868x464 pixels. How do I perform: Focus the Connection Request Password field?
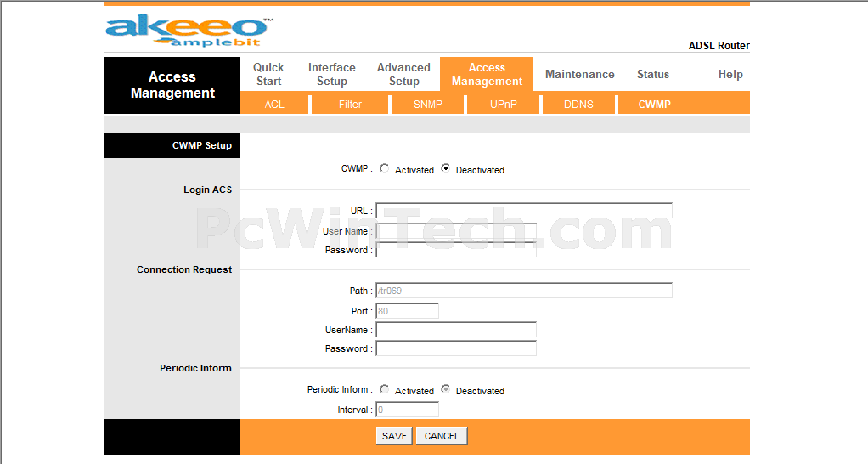click(456, 348)
